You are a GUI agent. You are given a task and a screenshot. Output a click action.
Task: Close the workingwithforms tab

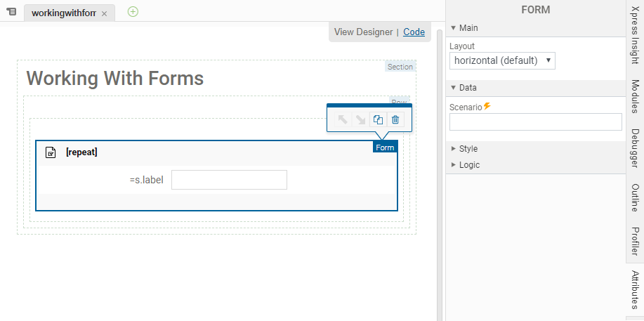[x=105, y=13]
